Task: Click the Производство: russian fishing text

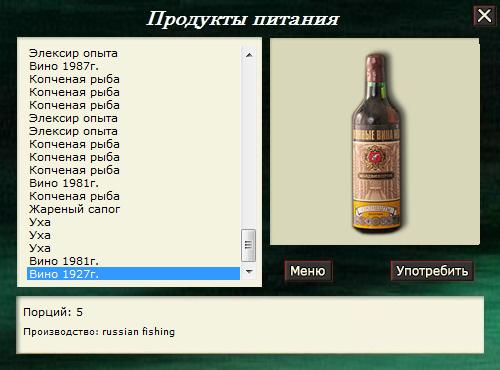Action: [99, 332]
